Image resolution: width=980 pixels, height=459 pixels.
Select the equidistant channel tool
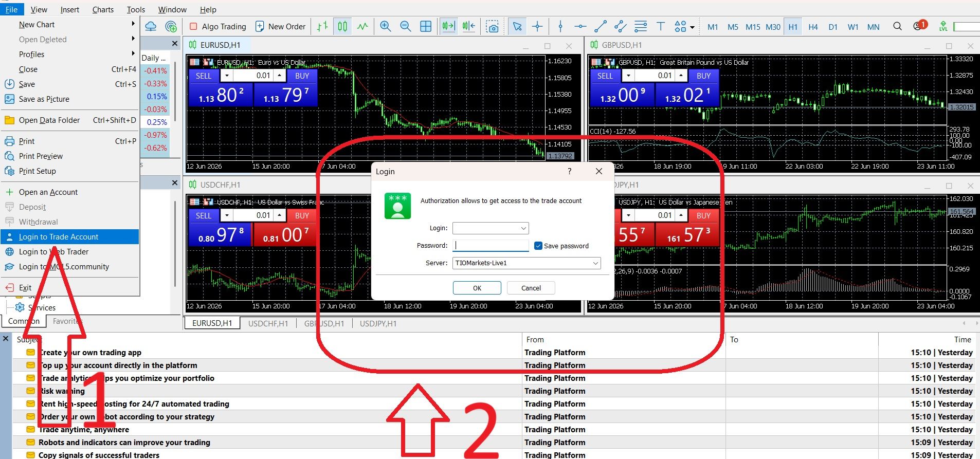[x=620, y=26]
